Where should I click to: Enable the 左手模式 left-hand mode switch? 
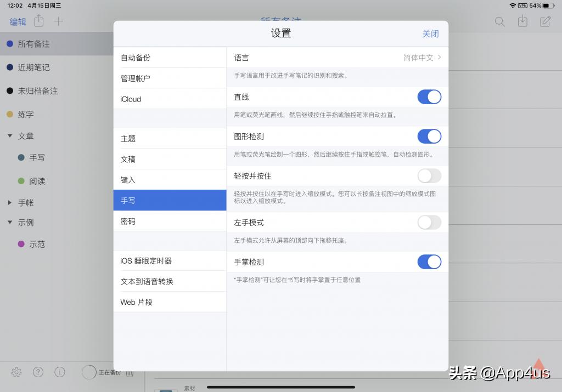point(429,223)
